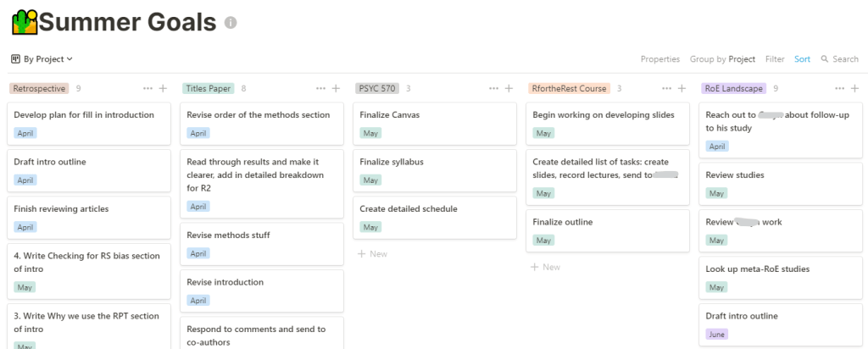Image resolution: width=868 pixels, height=349 pixels.
Task: Open the Finalize Canvas card
Action: (435, 124)
